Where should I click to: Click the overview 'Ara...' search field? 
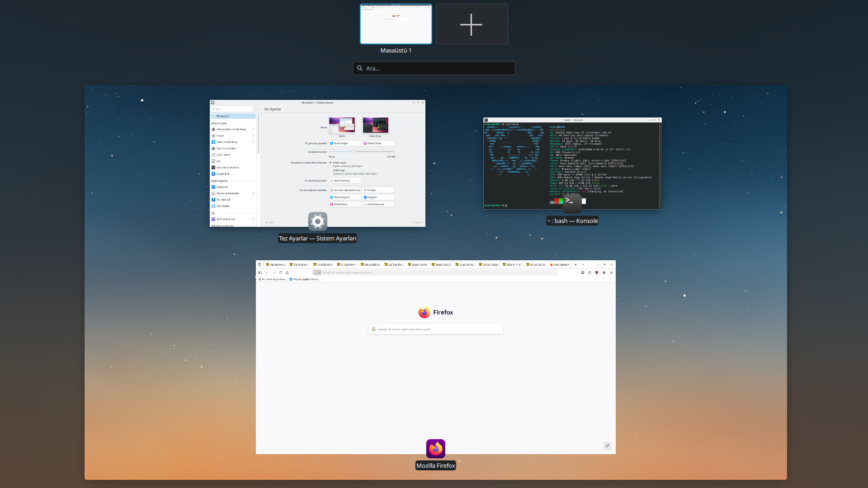(434, 68)
